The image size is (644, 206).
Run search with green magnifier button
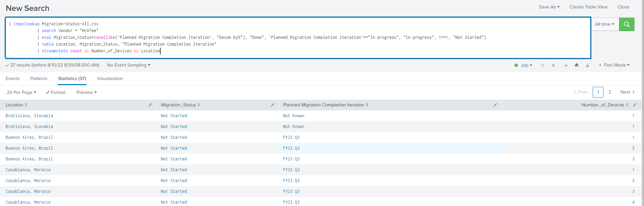pos(626,24)
